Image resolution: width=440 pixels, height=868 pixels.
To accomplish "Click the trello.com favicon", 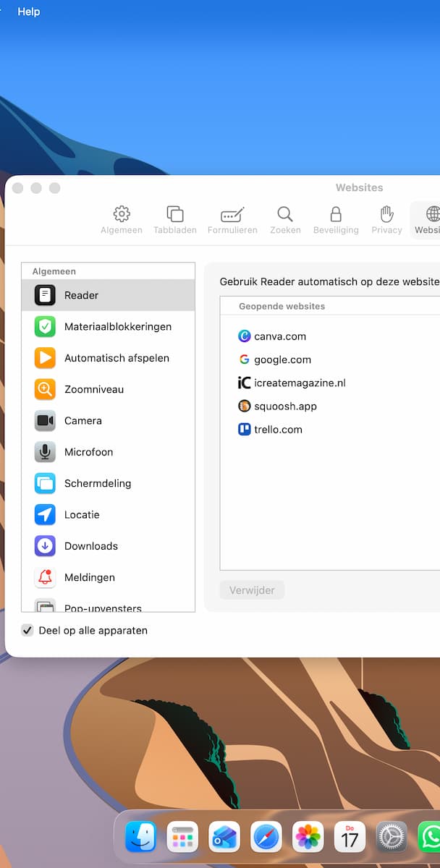I will pyautogui.click(x=244, y=429).
